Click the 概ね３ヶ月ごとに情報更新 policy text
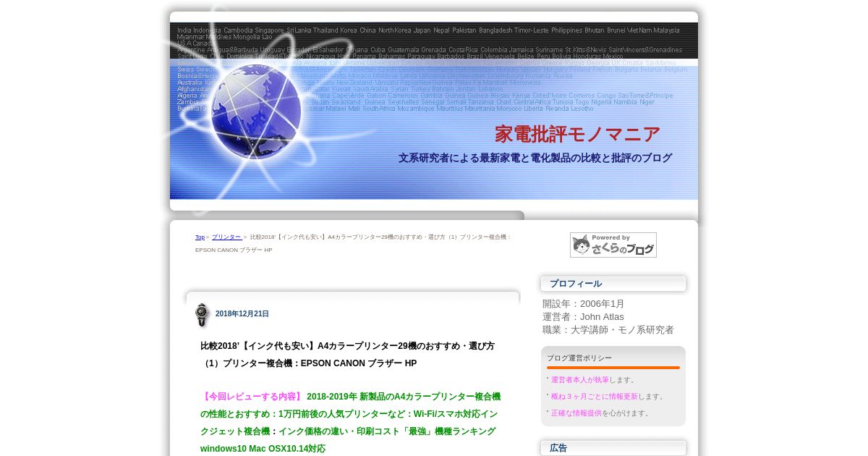868x456 pixels. click(x=595, y=397)
